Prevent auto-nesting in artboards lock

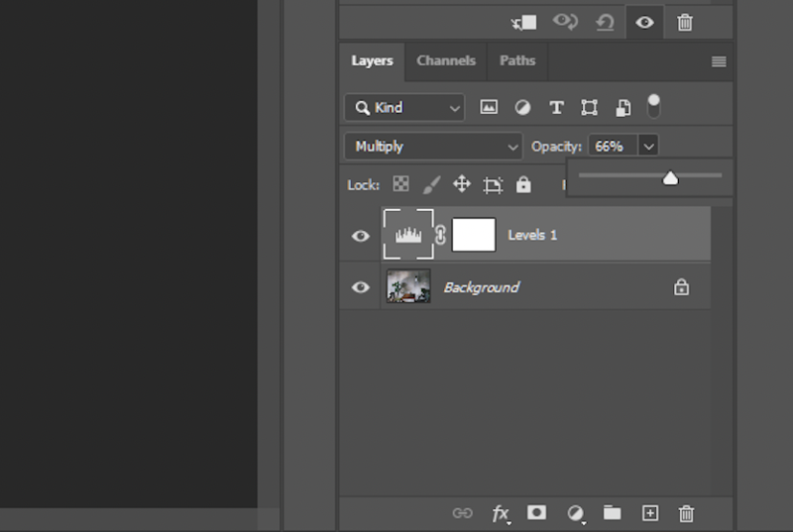[493, 185]
